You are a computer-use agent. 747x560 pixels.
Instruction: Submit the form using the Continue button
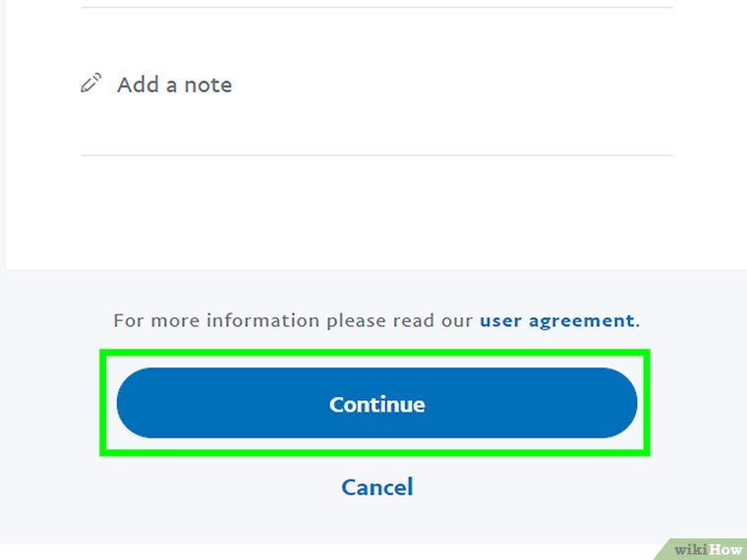(x=376, y=404)
